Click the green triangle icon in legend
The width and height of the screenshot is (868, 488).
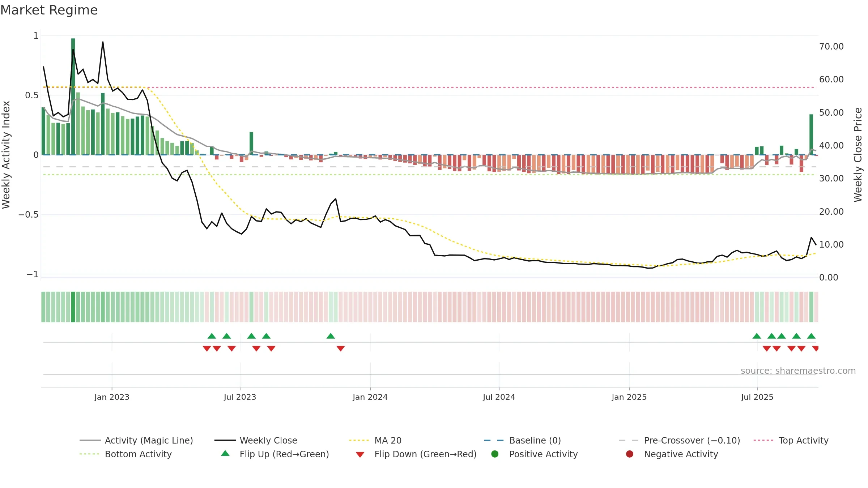click(x=225, y=453)
